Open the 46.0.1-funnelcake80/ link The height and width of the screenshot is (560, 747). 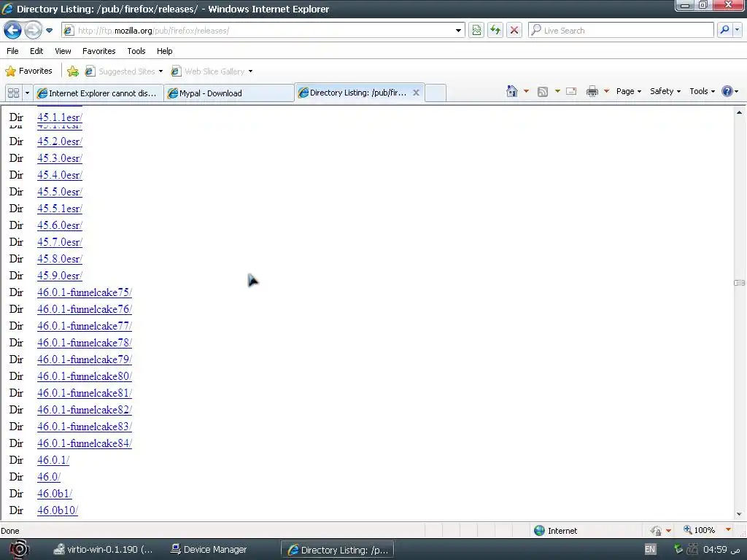[x=85, y=376]
